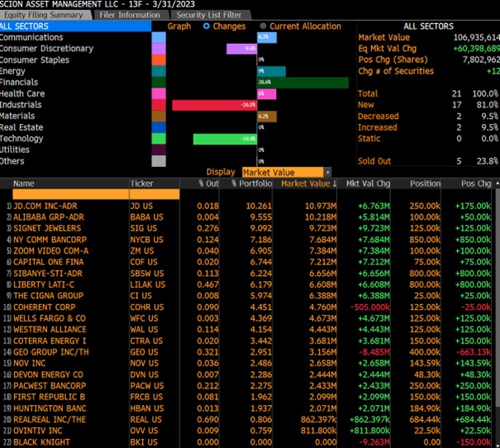The height and width of the screenshot is (448, 500).
Task: Click the Communications sector color swatch
Action: click(x=159, y=37)
